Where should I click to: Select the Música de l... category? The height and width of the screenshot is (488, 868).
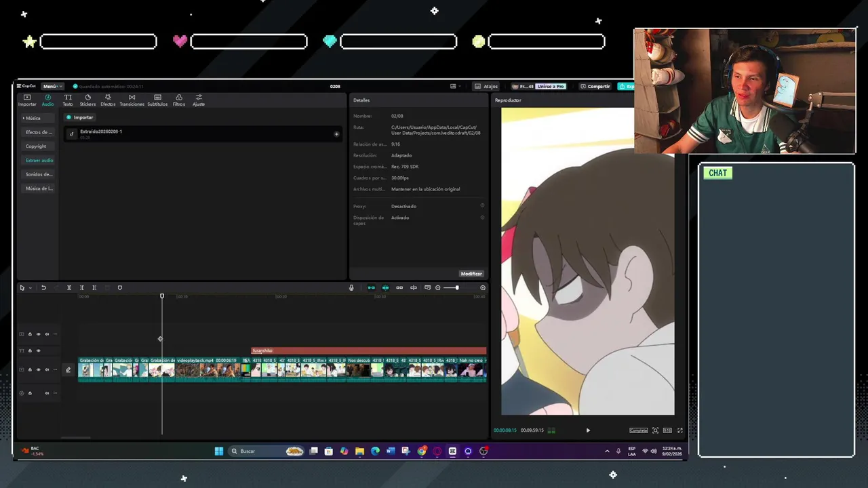[39, 188]
